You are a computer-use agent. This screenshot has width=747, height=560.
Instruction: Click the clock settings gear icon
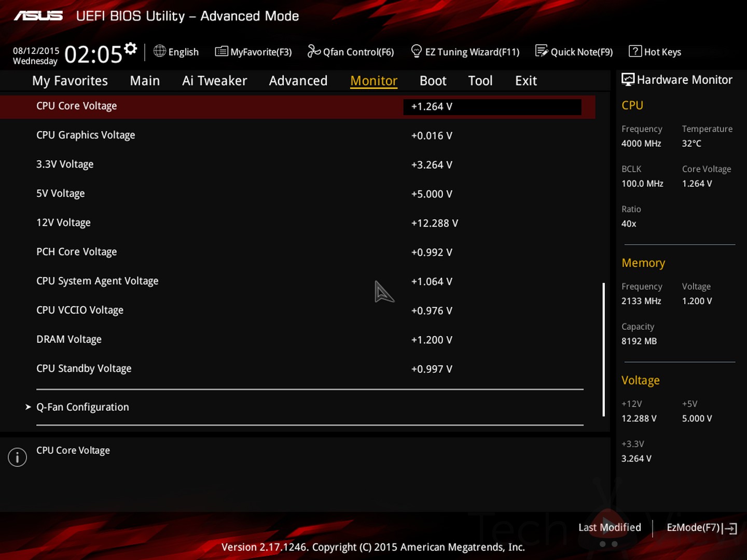131,49
